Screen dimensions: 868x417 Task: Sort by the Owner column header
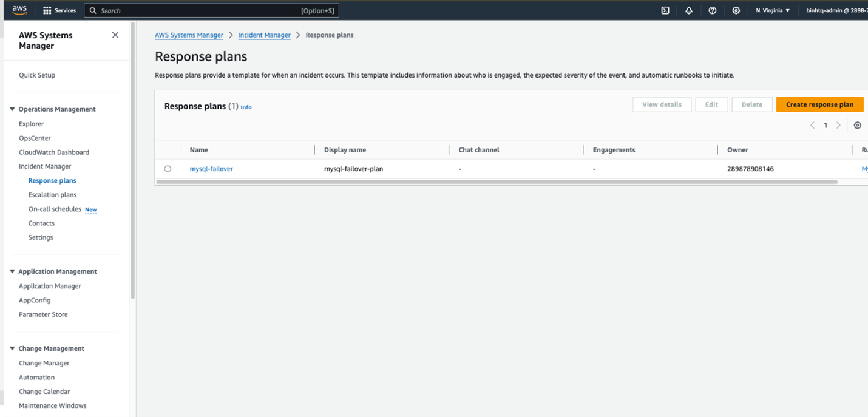pyautogui.click(x=737, y=150)
